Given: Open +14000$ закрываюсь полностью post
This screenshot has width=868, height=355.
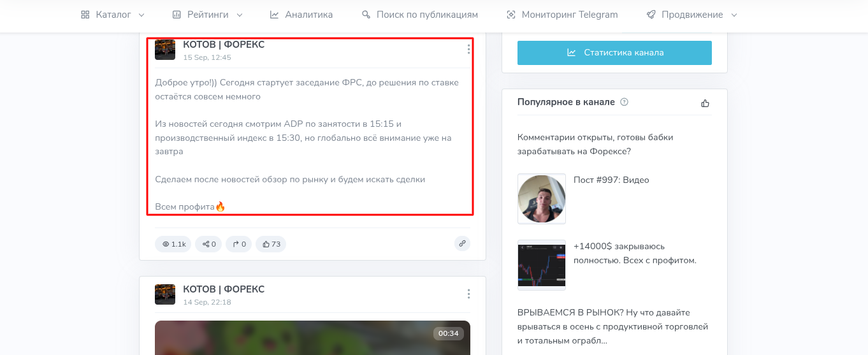Looking at the screenshot, I should [635, 253].
